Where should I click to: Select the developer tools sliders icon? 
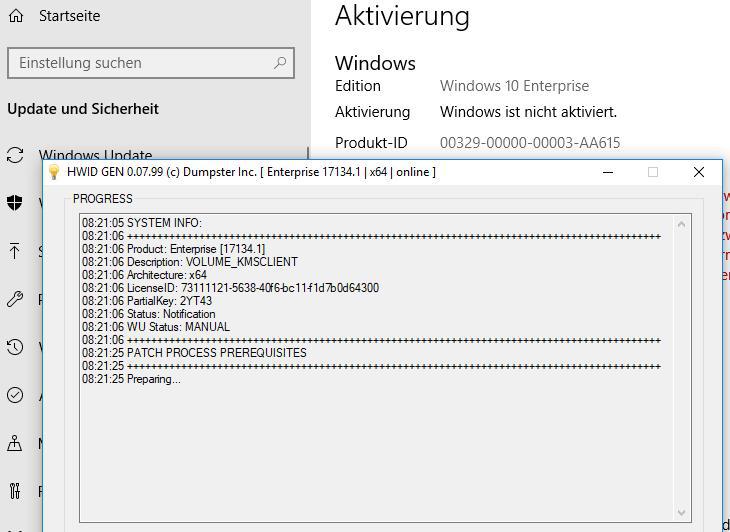[15, 491]
